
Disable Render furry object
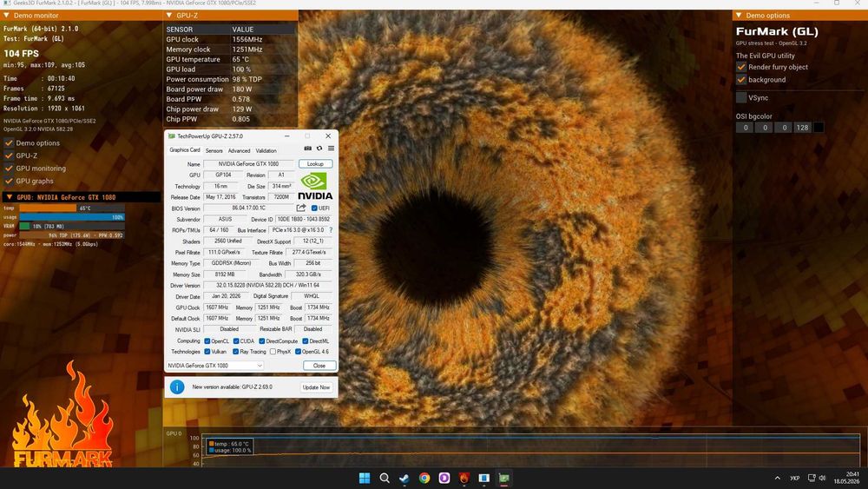pyautogui.click(x=741, y=67)
